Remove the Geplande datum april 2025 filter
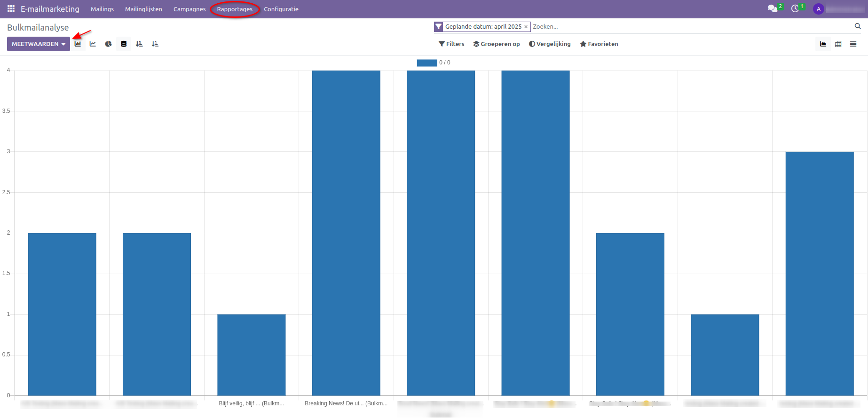 (x=526, y=27)
